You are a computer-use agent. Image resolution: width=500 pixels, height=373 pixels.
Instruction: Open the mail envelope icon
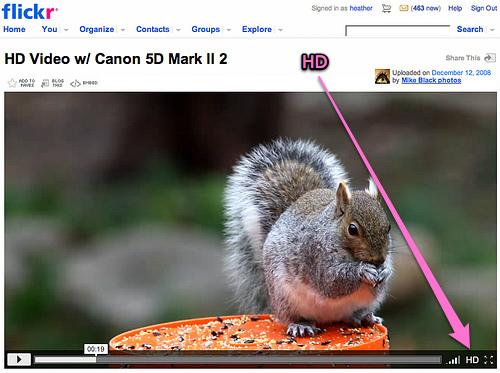tap(404, 8)
